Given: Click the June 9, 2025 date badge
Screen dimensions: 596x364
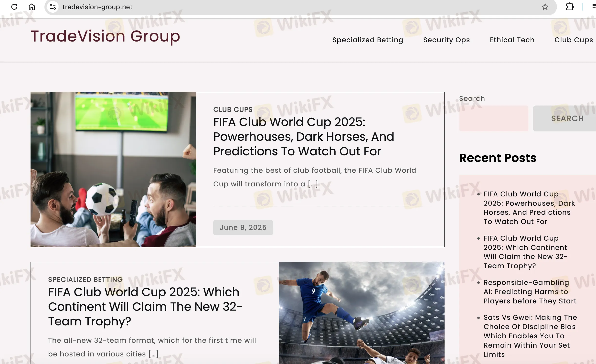Looking at the screenshot, I should (x=243, y=227).
